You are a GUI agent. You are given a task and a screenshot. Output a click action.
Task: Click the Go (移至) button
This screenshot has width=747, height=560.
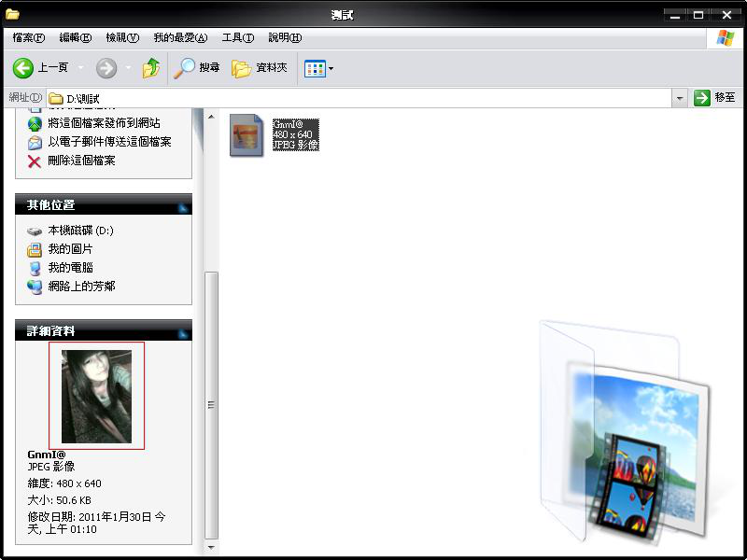click(714, 98)
